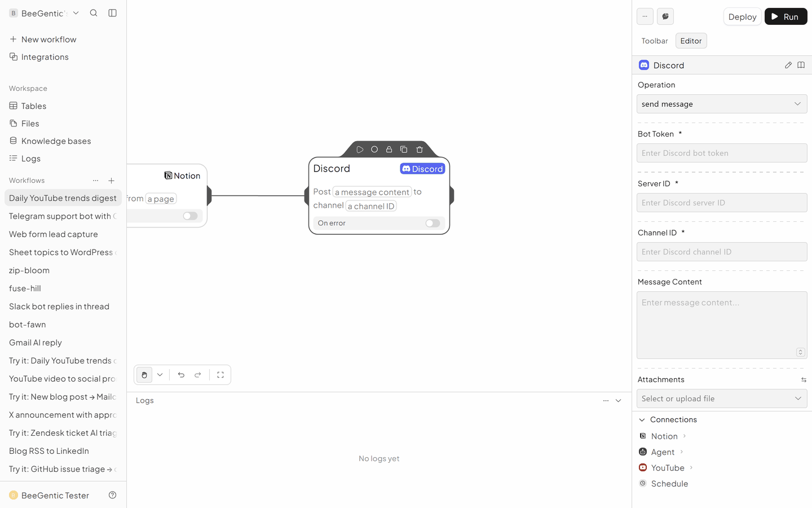812x508 pixels.
Task: Click the resize stepper in Message Content box
Action: (x=800, y=352)
